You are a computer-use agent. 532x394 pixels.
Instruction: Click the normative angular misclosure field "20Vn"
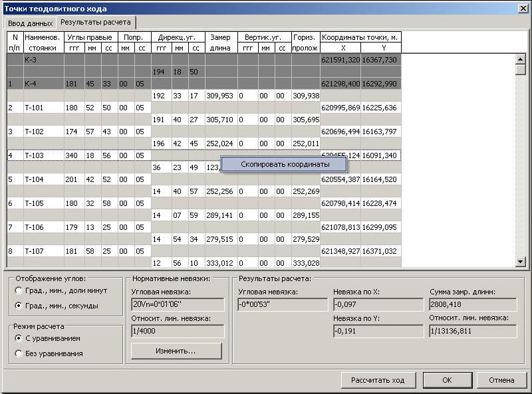(x=177, y=304)
